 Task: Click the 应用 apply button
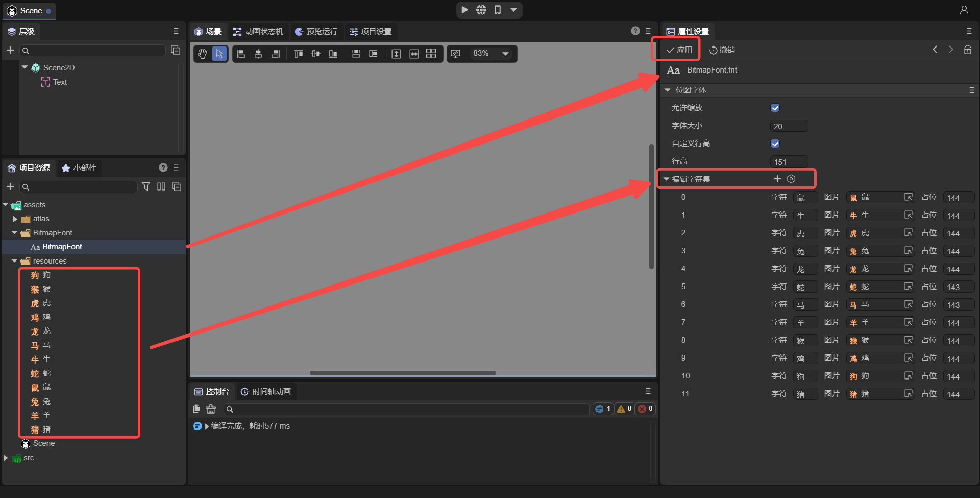(x=679, y=50)
